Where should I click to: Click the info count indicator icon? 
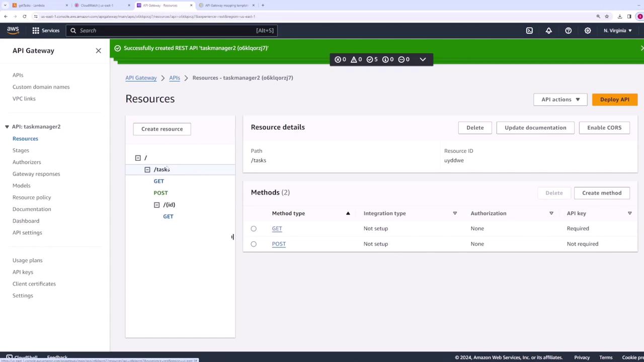click(x=385, y=59)
